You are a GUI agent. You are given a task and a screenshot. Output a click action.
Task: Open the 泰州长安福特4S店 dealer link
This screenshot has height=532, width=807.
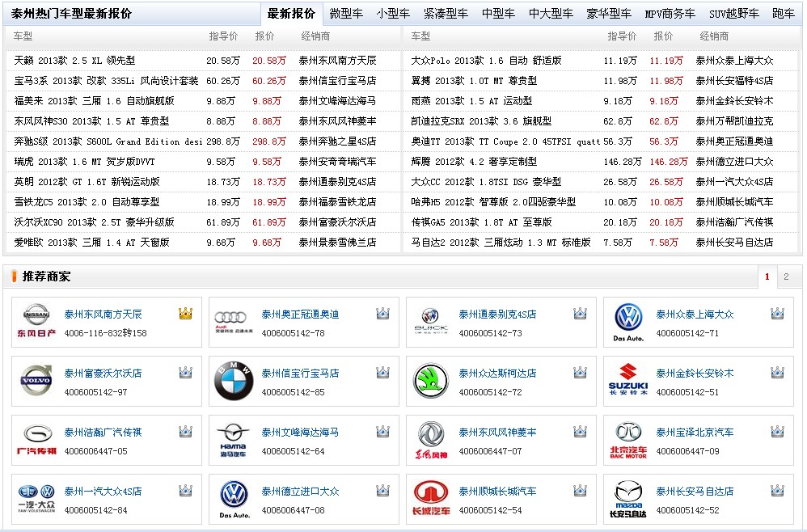pyautogui.click(x=734, y=81)
